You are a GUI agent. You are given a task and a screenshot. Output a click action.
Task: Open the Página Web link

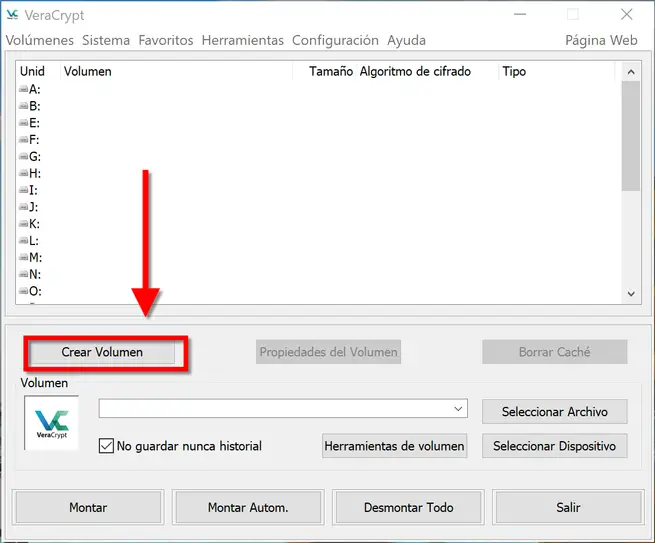(601, 40)
